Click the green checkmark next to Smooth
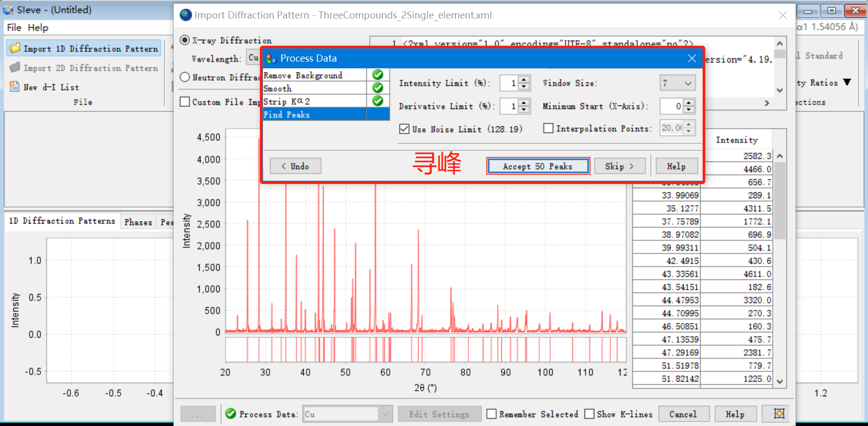Image resolution: width=868 pixels, height=426 pixels. pos(378,88)
